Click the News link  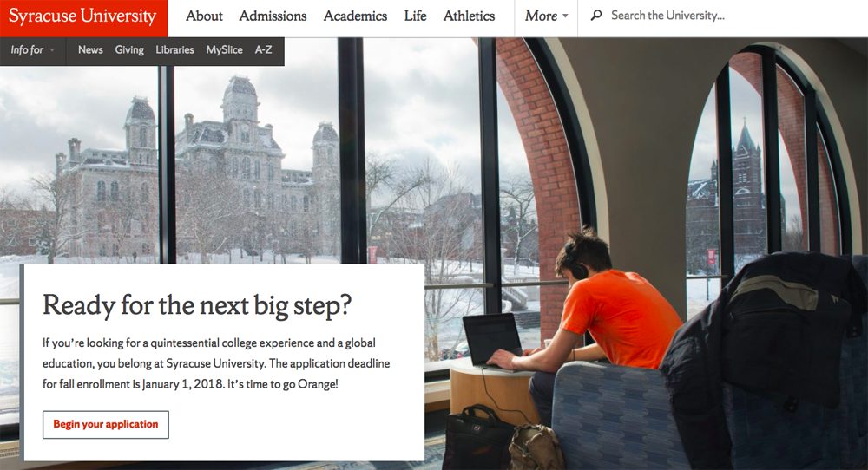point(90,49)
